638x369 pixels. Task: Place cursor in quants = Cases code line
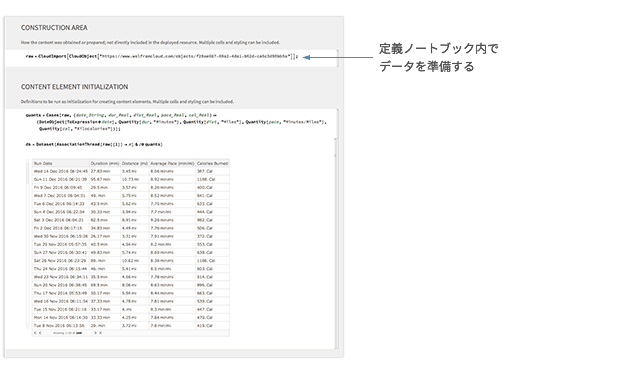pyautogui.click(x=176, y=122)
